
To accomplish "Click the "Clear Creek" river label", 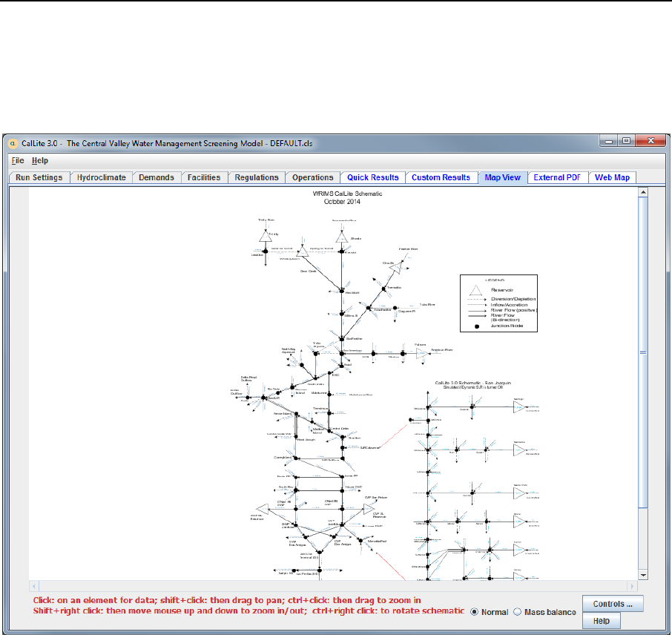I will click(308, 271).
